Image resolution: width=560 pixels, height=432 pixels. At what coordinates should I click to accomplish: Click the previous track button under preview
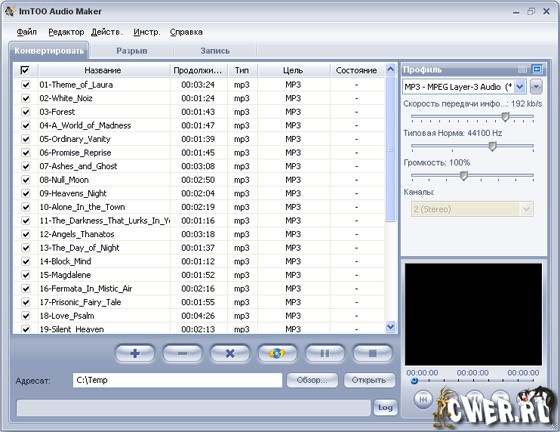[423, 399]
